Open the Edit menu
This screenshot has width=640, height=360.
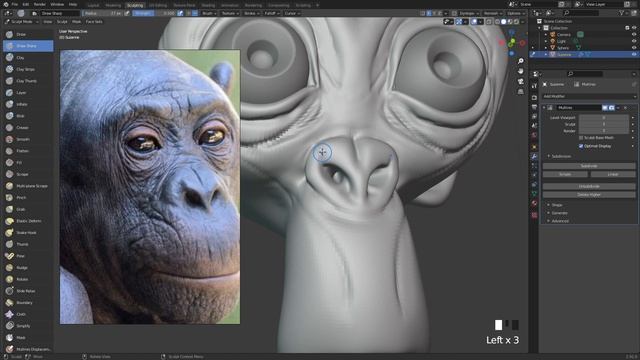pyautogui.click(x=26, y=4)
